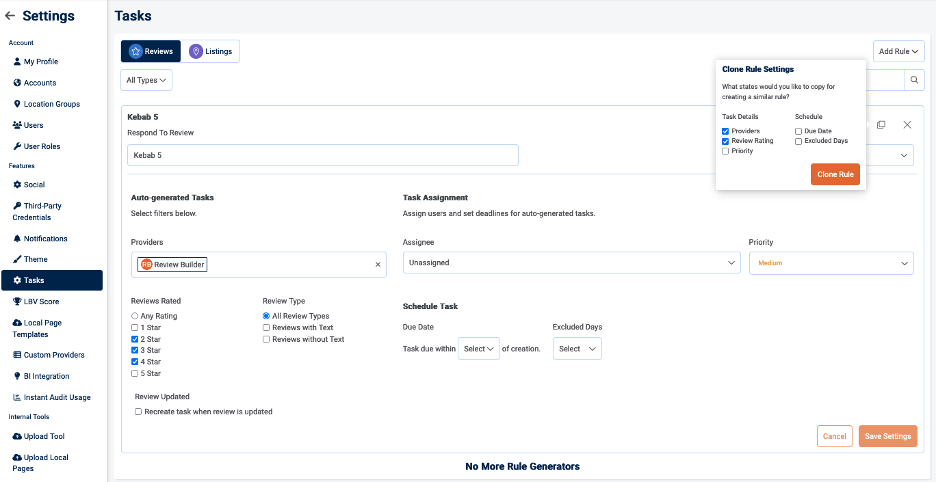Open the Upload Tool sidebar item

pyautogui.click(x=45, y=437)
